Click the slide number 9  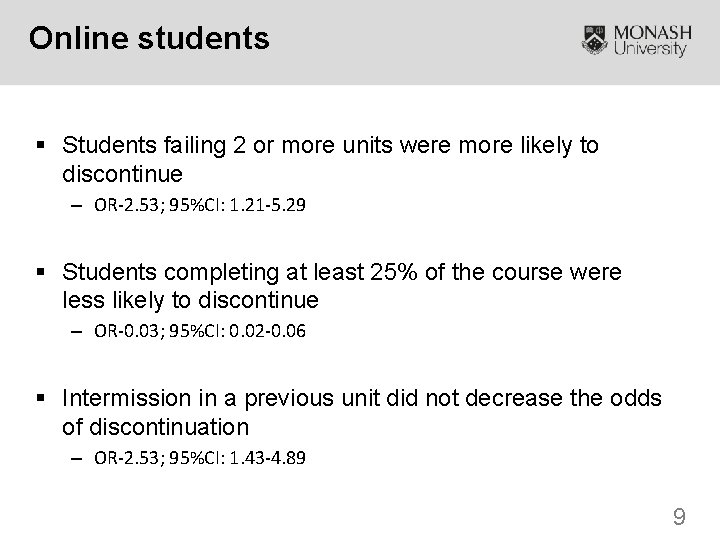(679, 517)
